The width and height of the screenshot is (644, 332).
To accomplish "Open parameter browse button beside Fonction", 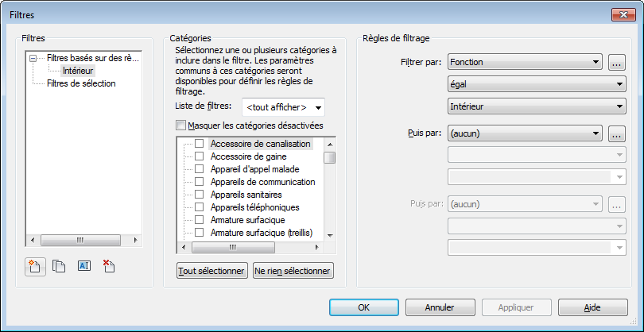I will 618,62.
